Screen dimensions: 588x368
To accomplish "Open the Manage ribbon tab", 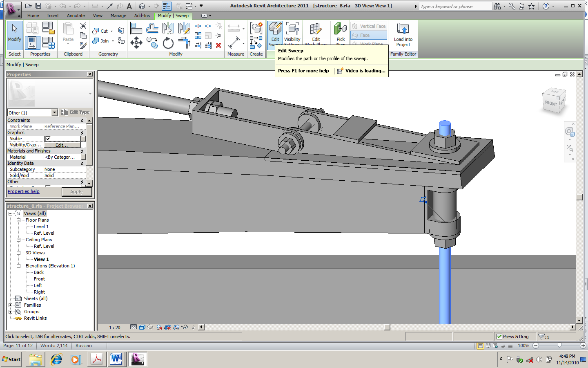I will [118, 16].
